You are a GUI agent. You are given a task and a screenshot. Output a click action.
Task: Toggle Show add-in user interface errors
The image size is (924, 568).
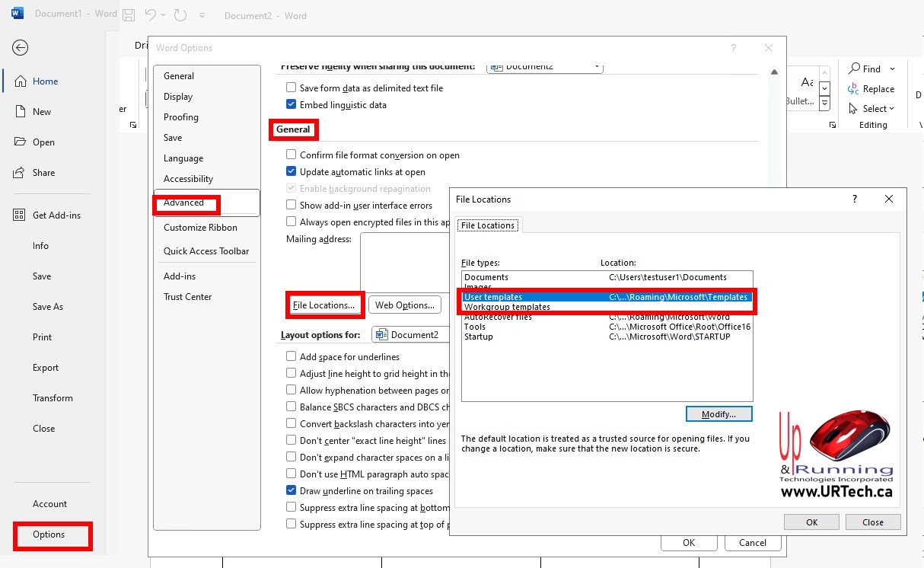click(x=291, y=206)
